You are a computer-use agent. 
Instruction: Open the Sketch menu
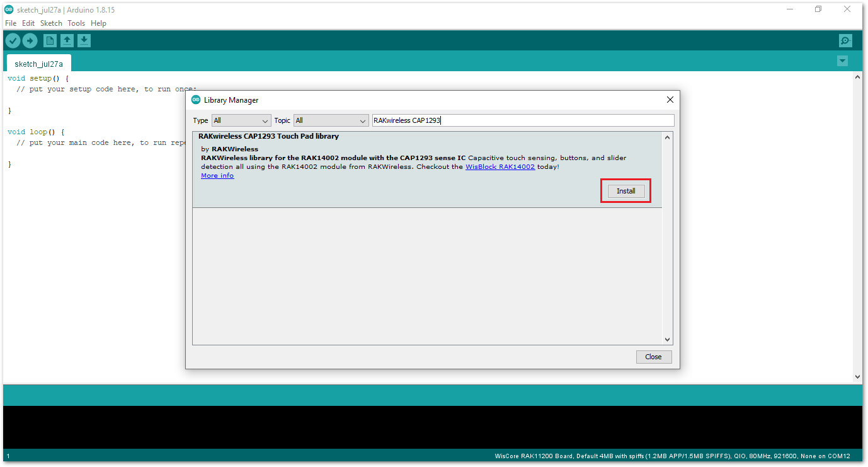pos(51,23)
